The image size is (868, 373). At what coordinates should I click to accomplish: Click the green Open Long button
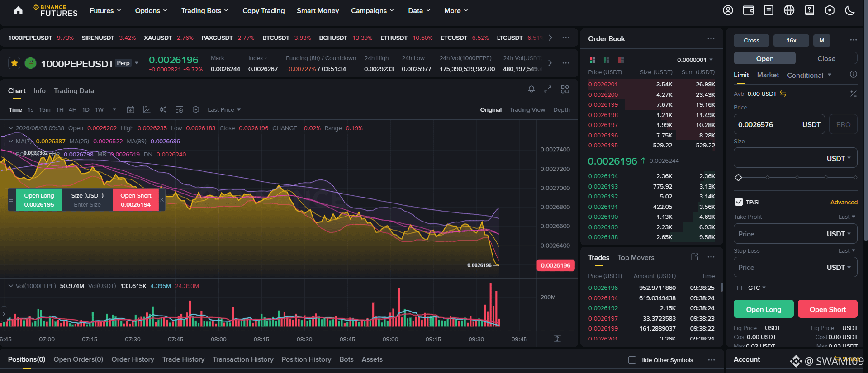coord(764,309)
